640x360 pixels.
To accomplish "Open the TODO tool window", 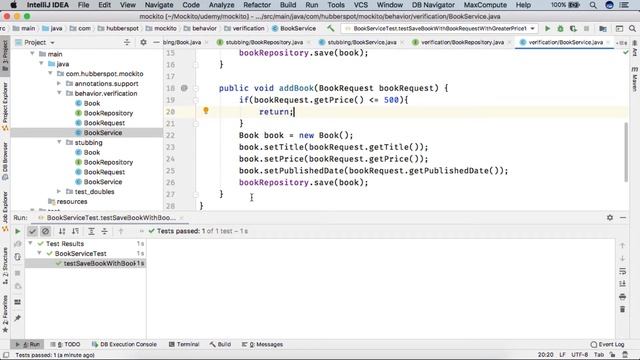I will 65,344.
